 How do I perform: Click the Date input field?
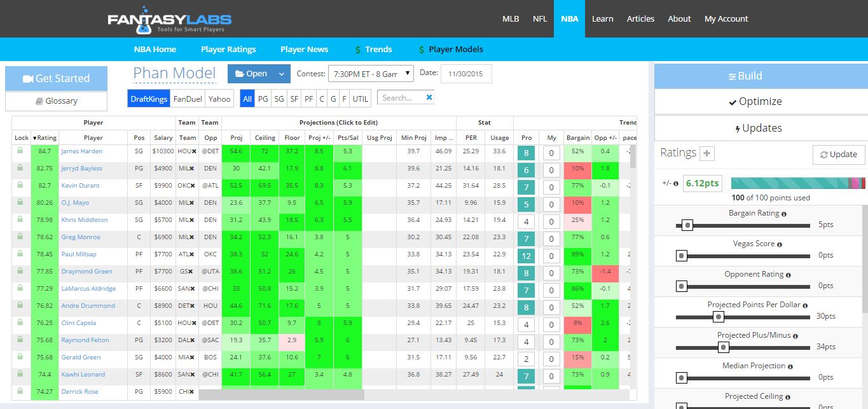pos(466,74)
